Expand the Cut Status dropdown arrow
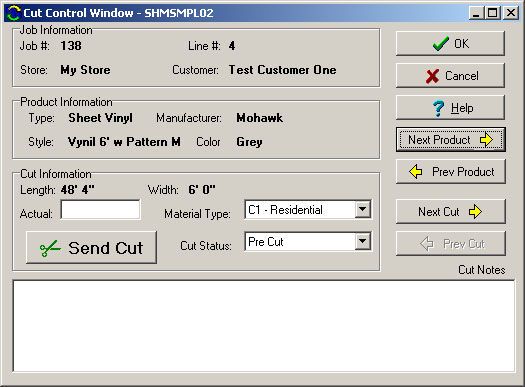The height and width of the screenshot is (387, 525). tap(362, 241)
